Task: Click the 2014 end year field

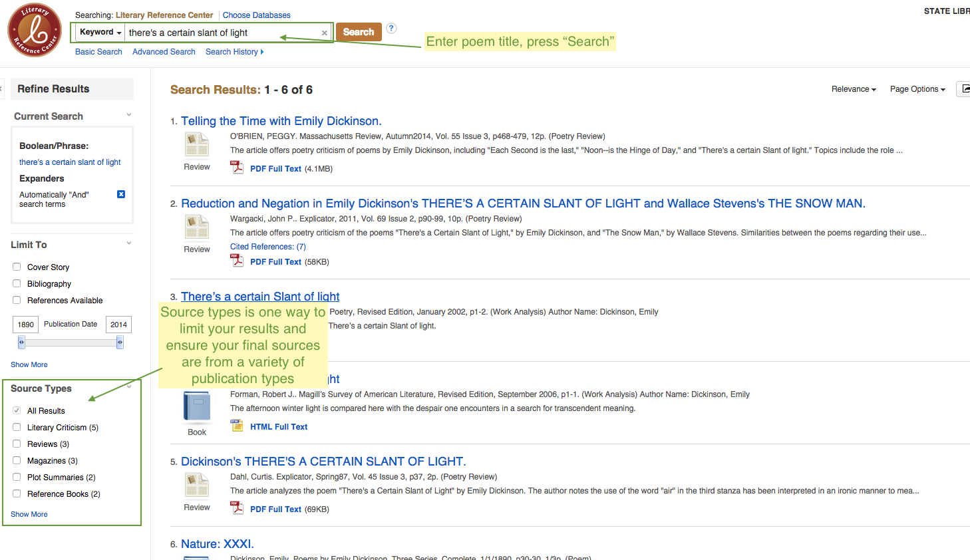Action: pos(118,325)
